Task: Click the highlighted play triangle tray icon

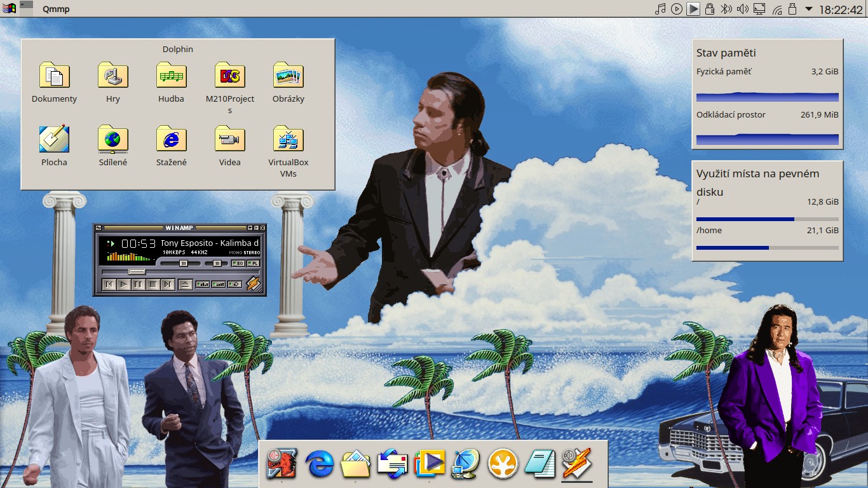Action: pyautogui.click(x=693, y=9)
